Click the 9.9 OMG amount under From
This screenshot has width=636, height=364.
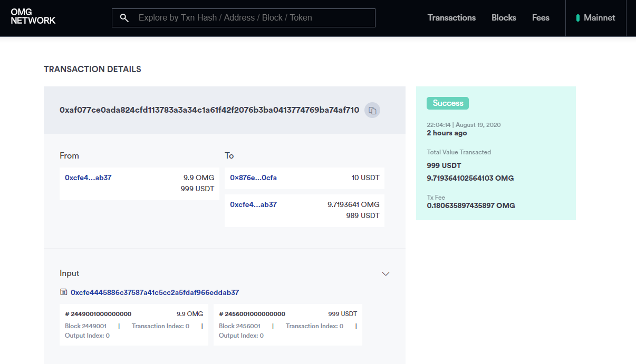pyautogui.click(x=199, y=178)
